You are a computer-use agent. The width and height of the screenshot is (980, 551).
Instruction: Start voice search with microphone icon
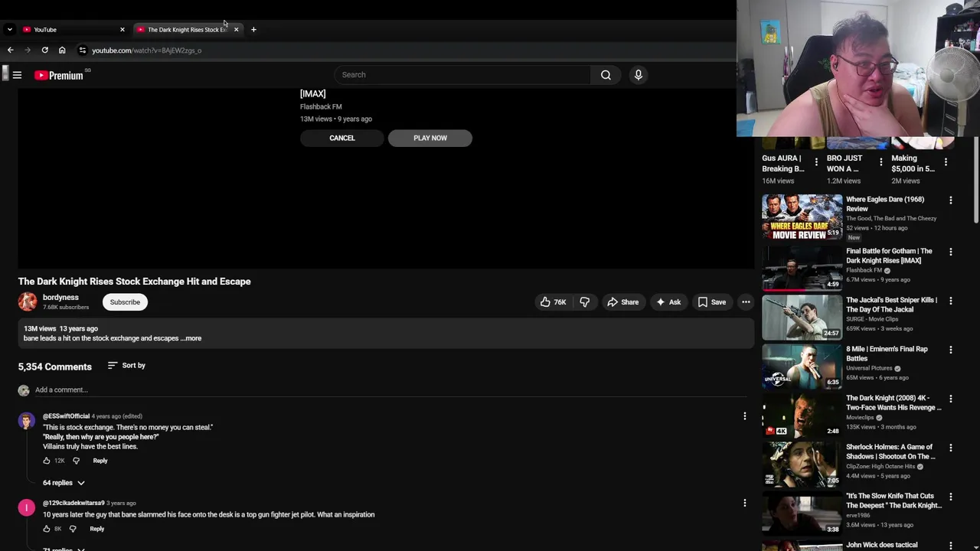point(638,75)
